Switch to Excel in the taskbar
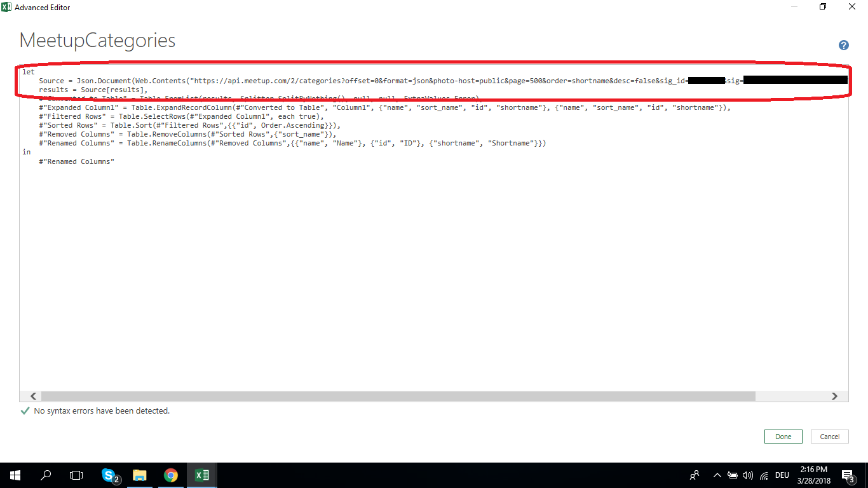The height and width of the screenshot is (488, 868). coord(201,475)
